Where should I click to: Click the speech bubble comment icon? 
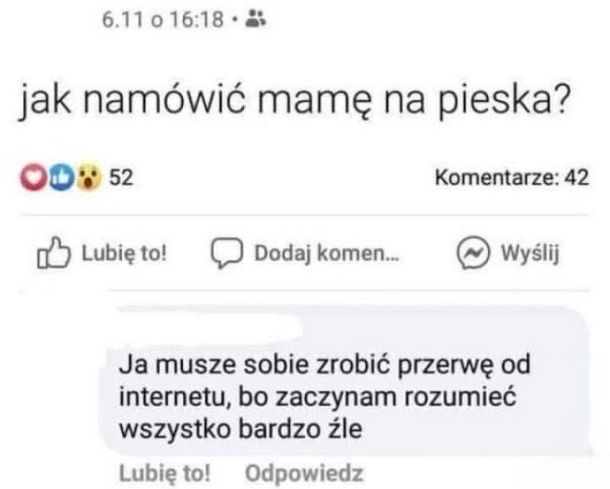click(x=227, y=253)
